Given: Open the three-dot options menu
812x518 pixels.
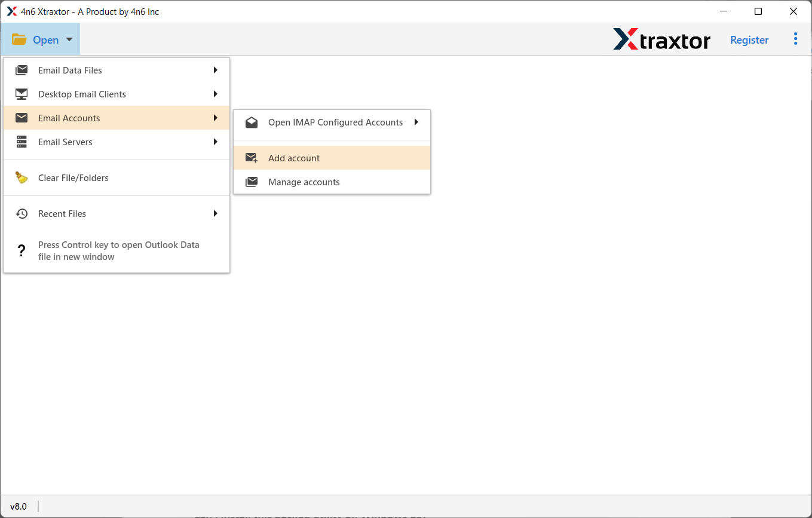Looking at the screenshot, I should [795, 38].
